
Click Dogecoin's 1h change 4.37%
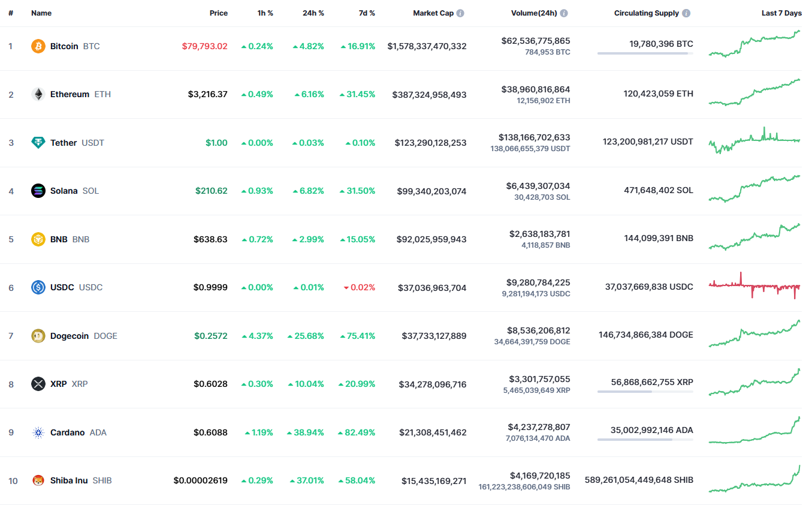256,336
